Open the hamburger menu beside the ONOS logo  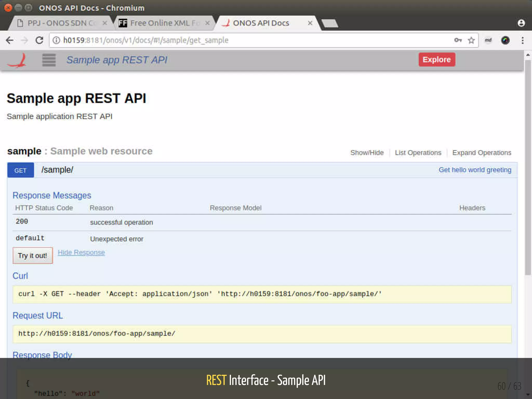point(49,60)
